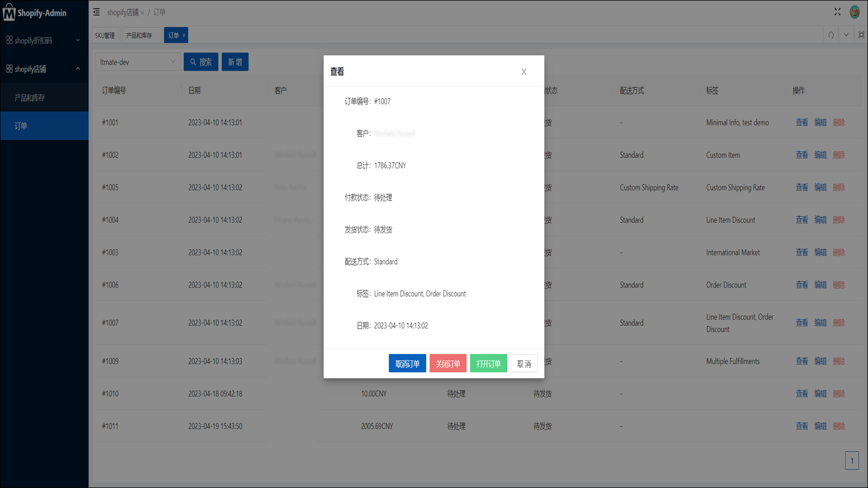The width and height of the screenshot is (868, 488).
Task: Collapse the shopify店铺 sidebar menu
Action: coord(44,69)
